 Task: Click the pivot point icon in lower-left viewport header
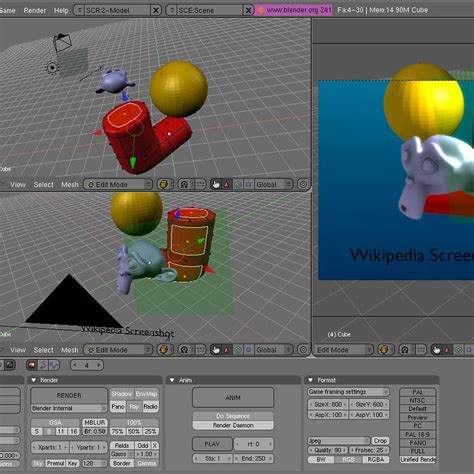click(184, 350)
